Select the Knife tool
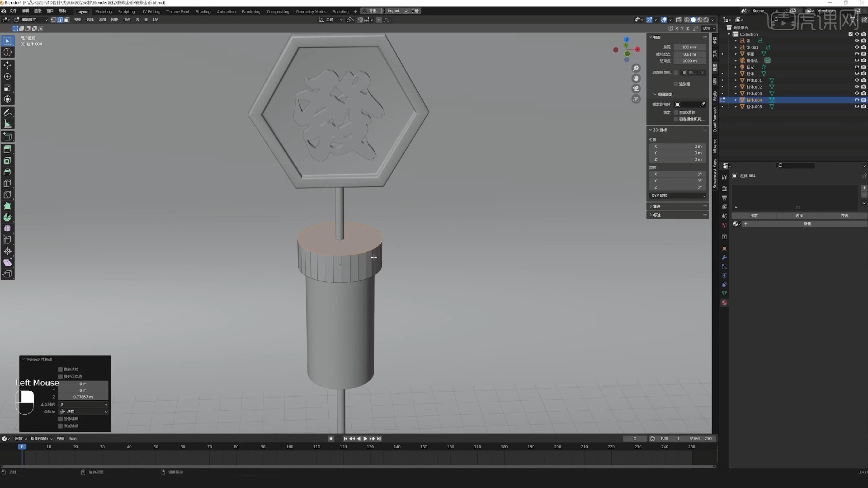The image size is (868, 488). coord(8,195)
